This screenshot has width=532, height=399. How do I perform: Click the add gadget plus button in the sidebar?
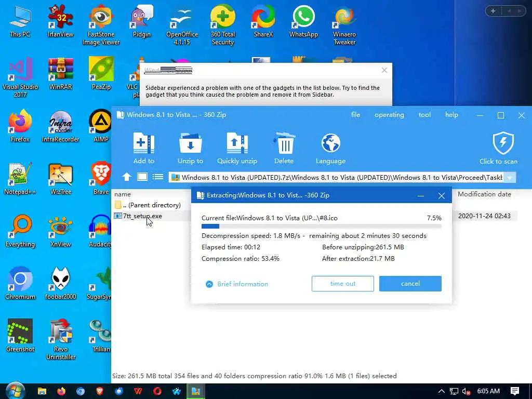[493, 11]
